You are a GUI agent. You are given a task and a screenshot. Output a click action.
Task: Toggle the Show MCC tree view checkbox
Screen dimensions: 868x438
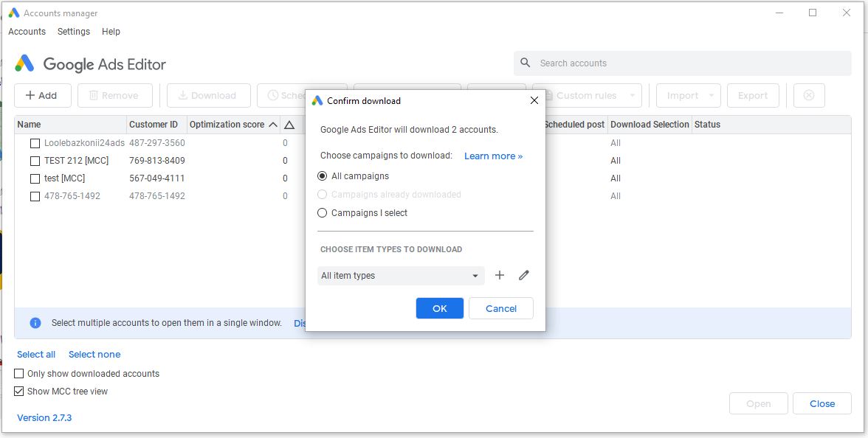[x=19, y=392]
